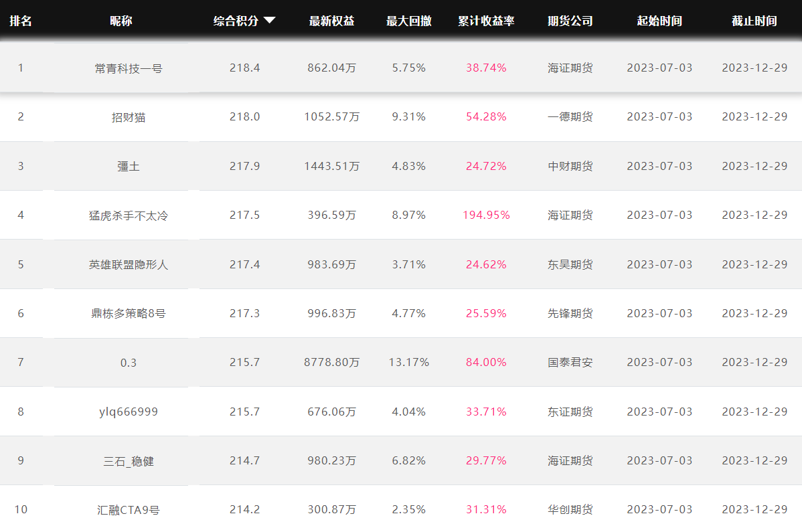Viewport: 802px width, 532px height.
Task: Select nickname 猛虎杀手不太冷
Action: [129, 215]
